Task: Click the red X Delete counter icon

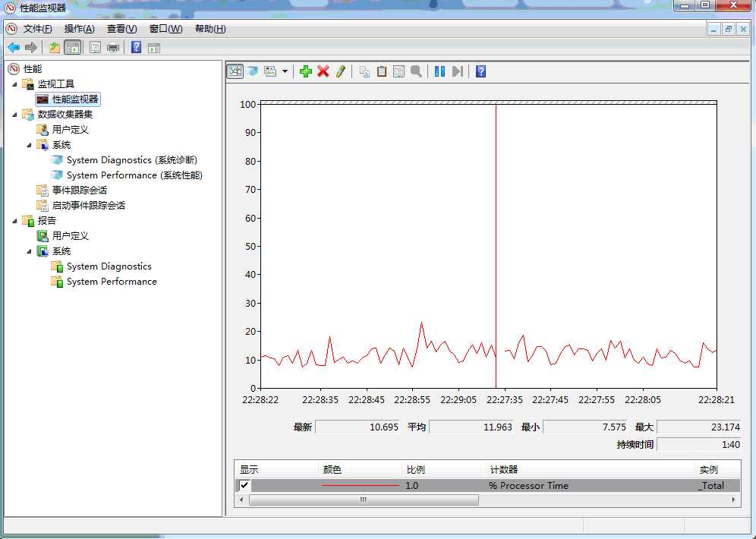Action: 323,71
